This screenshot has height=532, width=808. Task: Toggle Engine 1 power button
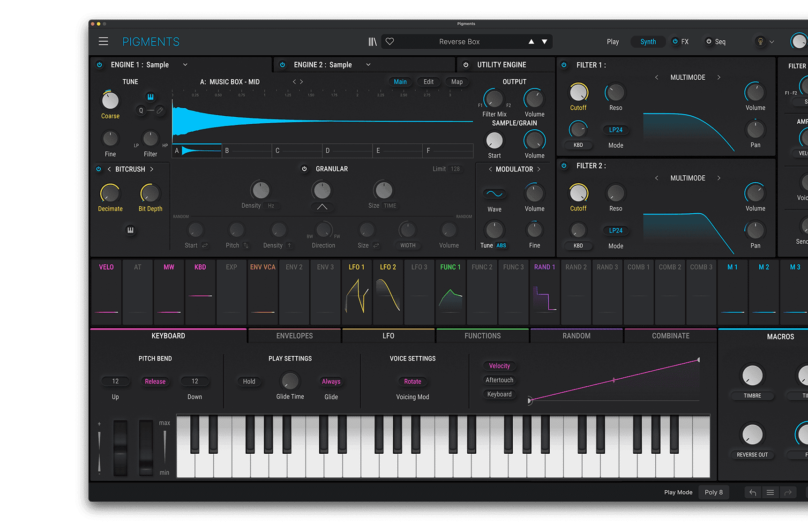pos(99,65)
